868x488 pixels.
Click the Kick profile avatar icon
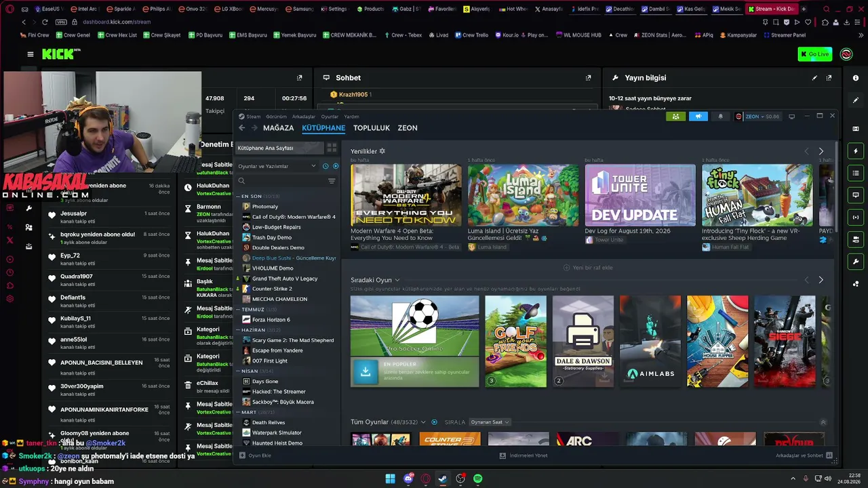846,54
